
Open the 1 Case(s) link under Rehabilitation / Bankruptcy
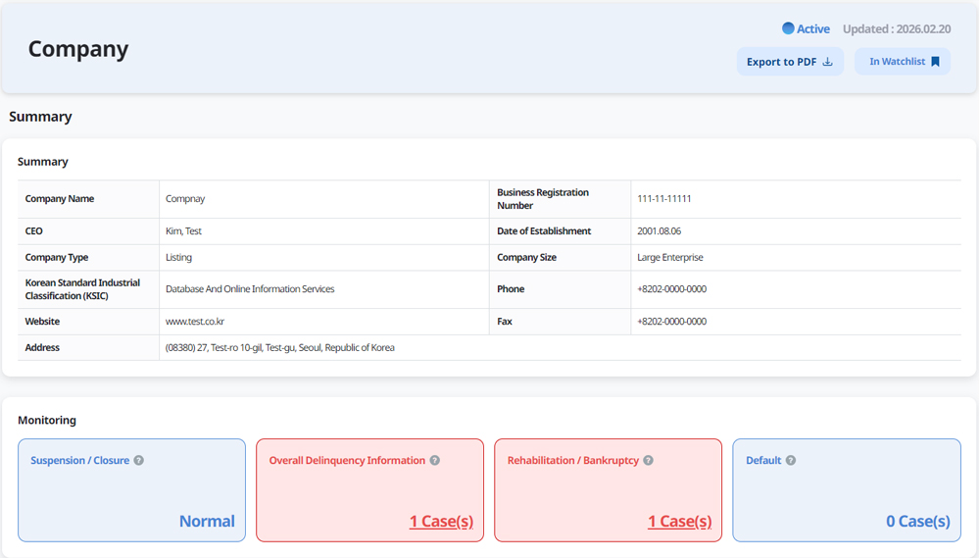(x=679, y=521)
